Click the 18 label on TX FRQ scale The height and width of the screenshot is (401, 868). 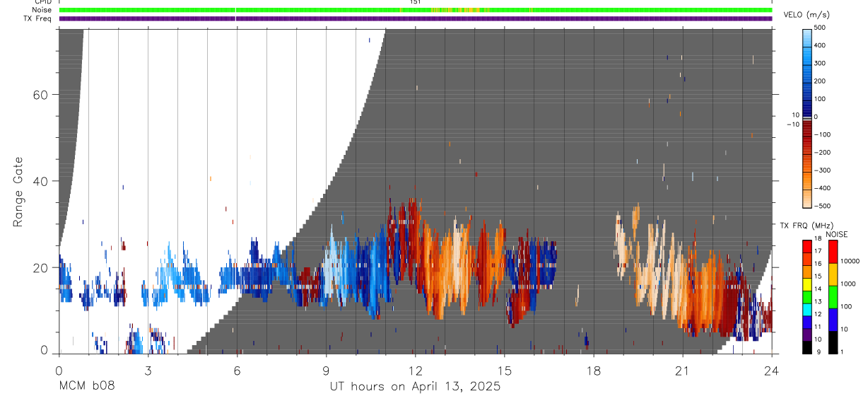coord(818,238)
